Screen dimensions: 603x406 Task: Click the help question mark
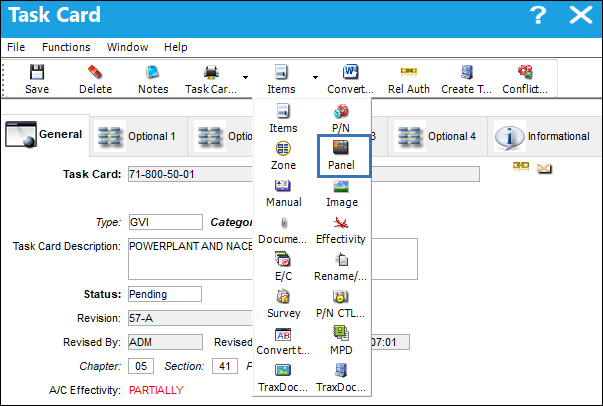point(538,16)
